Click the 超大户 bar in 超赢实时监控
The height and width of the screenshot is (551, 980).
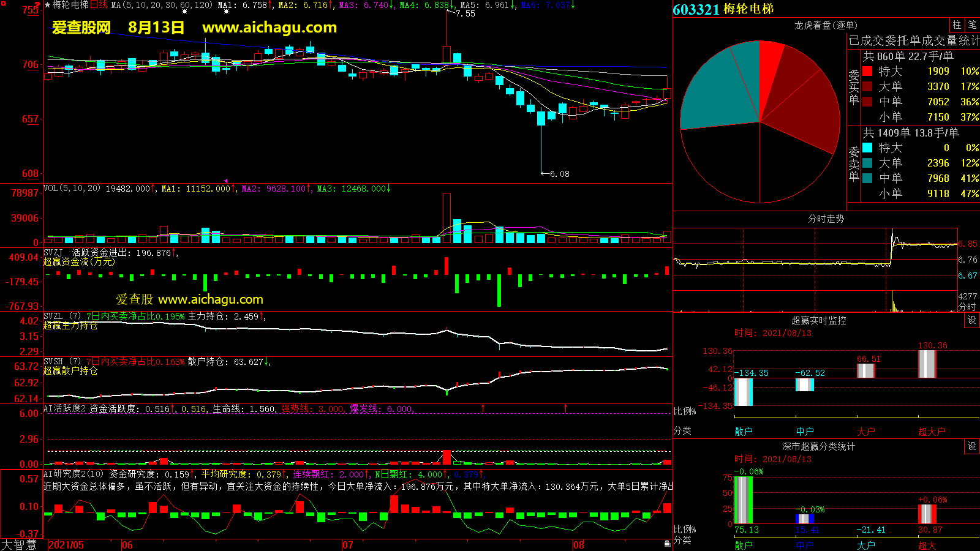tap(927, 364)
